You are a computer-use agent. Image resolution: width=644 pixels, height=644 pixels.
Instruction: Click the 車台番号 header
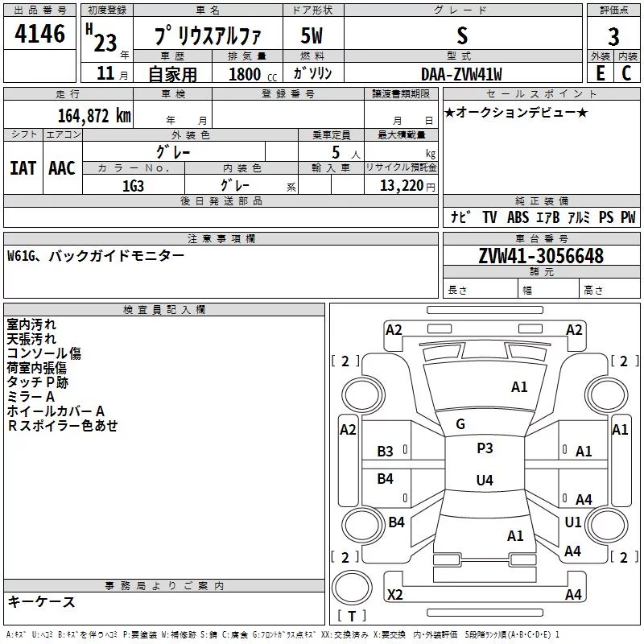tap(541, 238)
